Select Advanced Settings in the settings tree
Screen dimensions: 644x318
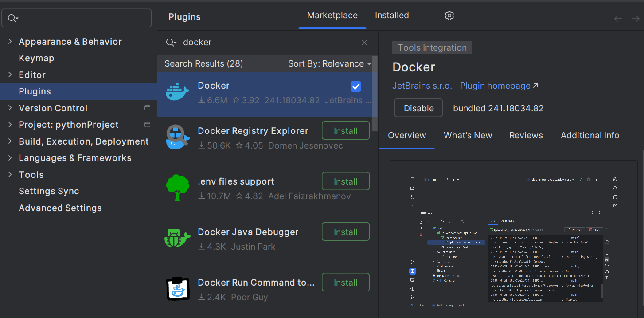coord(60,208)
